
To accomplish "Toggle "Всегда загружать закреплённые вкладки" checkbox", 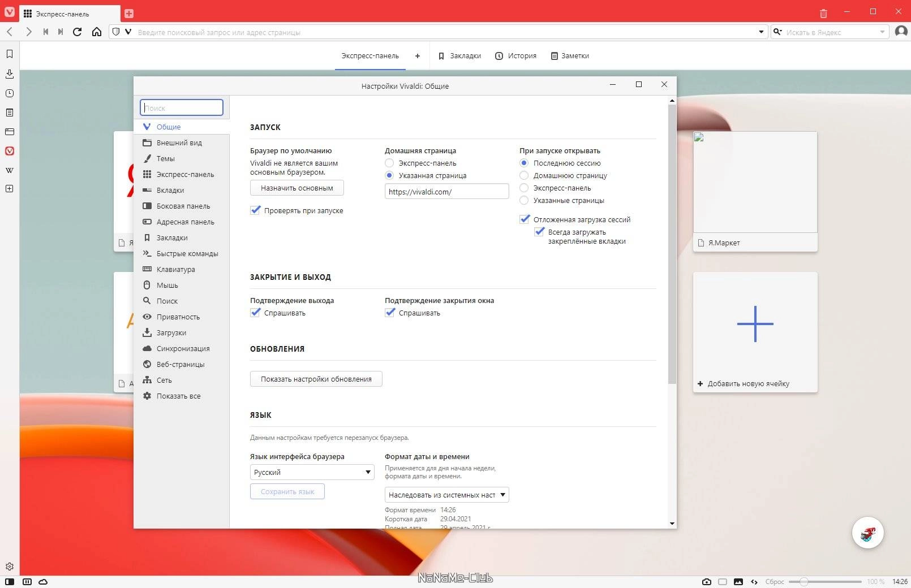I will click(x=539, y=232).
